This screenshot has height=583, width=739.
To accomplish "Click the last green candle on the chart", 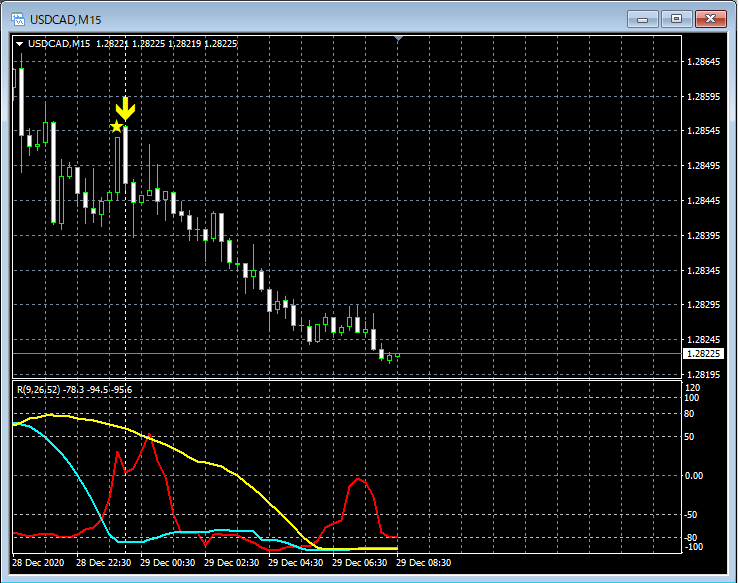I will 397,356.
